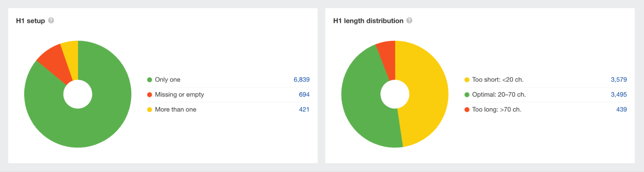Select green slice of H1 length distribution chart

tap(364, 103)
